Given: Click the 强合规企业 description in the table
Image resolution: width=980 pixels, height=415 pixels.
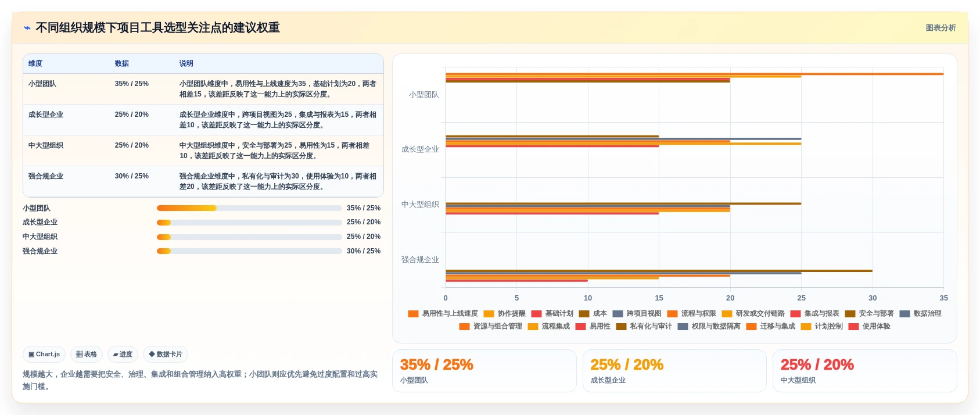Looking at the screenshot, I should click(278, 181).
